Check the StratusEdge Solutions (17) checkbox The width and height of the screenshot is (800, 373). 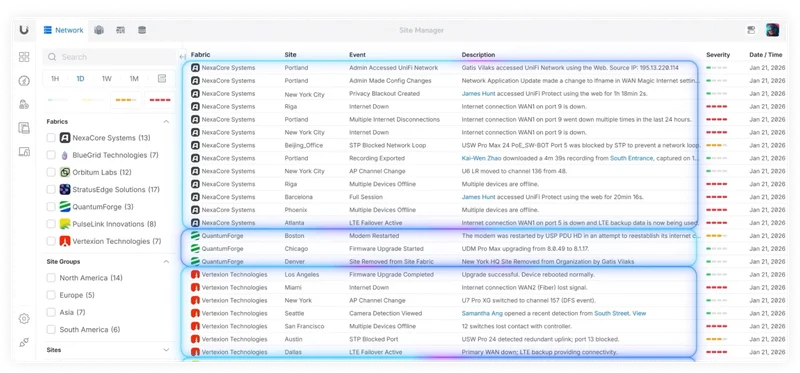point(51,189)
